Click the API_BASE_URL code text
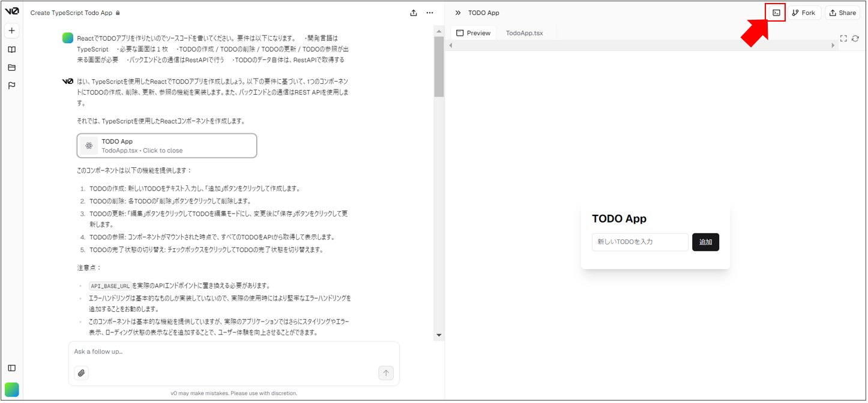 (110, 286)
